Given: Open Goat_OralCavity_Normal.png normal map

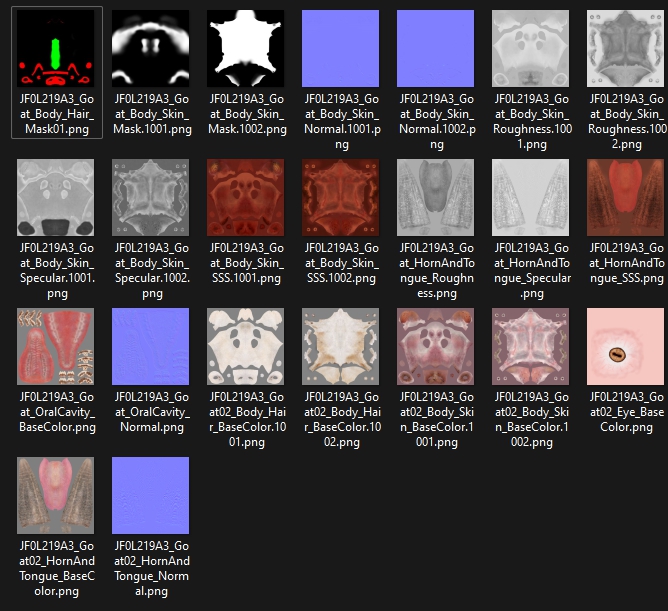Looking at the screenshot, I should [151, 346].
